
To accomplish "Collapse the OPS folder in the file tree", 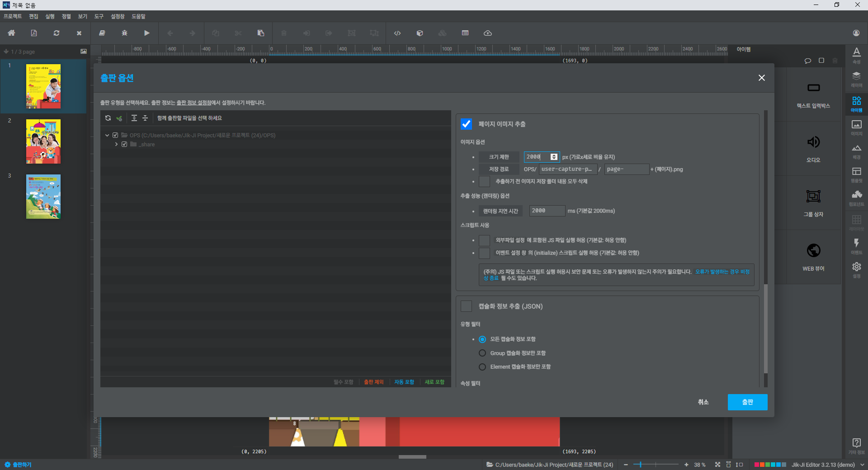I will (107, 135).
